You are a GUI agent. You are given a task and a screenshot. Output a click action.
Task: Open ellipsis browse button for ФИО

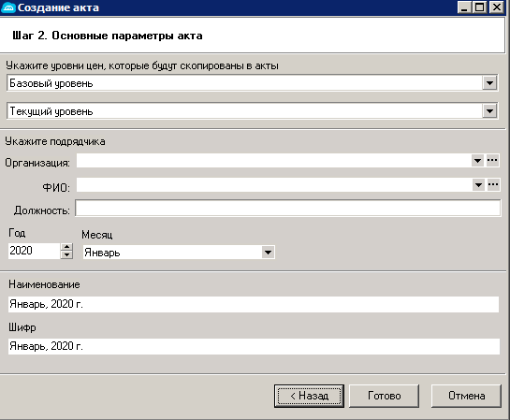coord(493,184)
